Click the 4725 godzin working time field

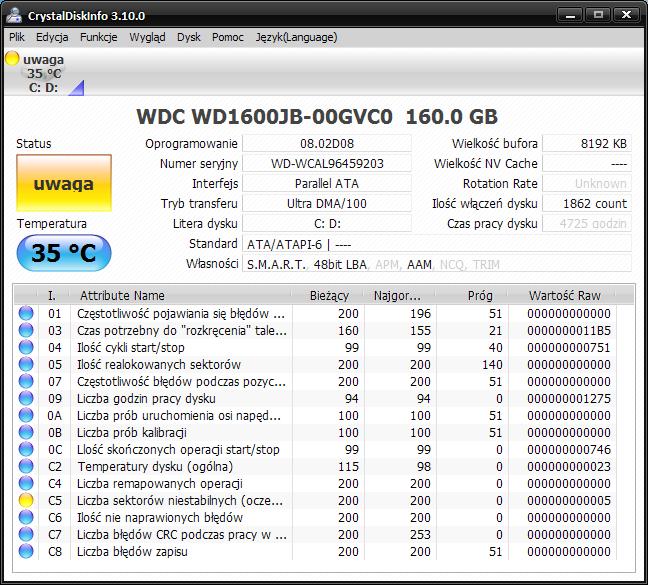tap(587, 224)
